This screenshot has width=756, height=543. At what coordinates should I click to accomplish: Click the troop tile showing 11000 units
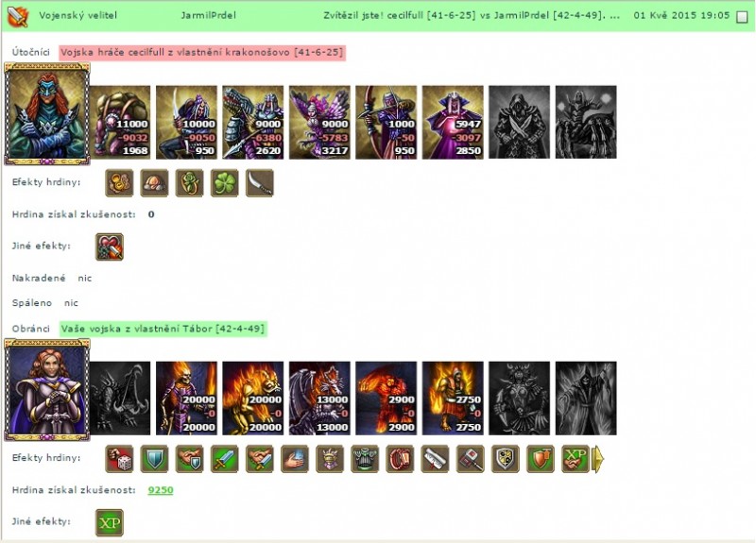pyautogui.click(x=120, y=123)
